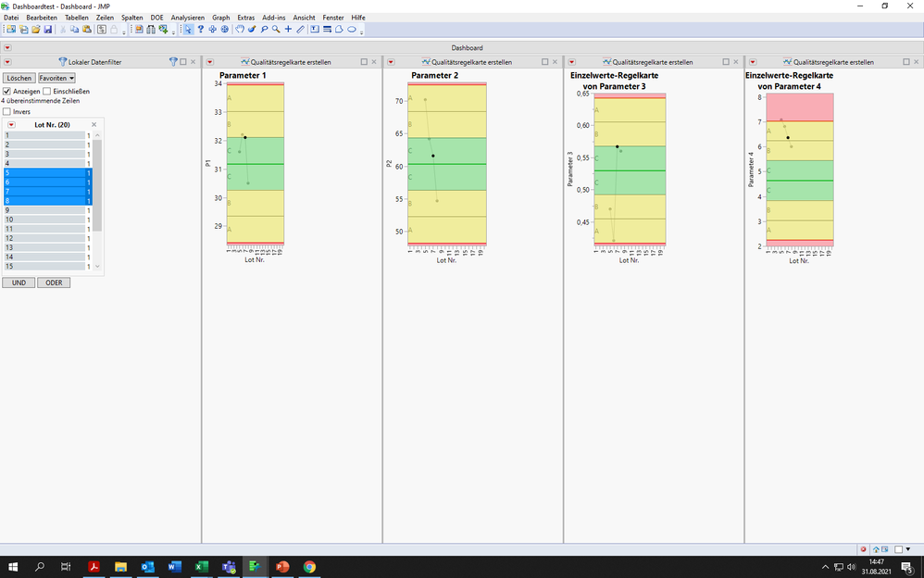This screenshot has width=924, height=578.
Task: Open the red triangle menu on Lot Nr. filter
Action: coord(12,124)
